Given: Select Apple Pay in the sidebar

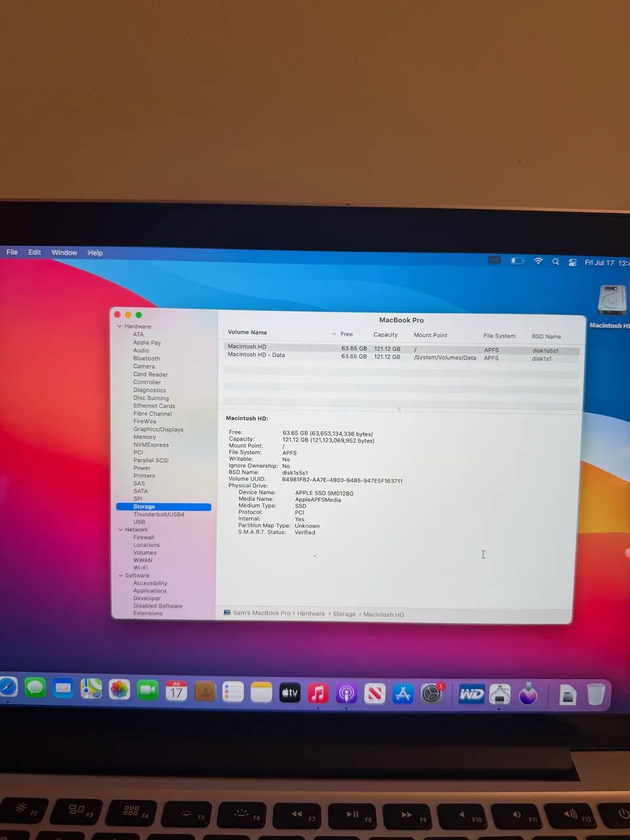Looking at the screenshot, I should pos(147,343).
